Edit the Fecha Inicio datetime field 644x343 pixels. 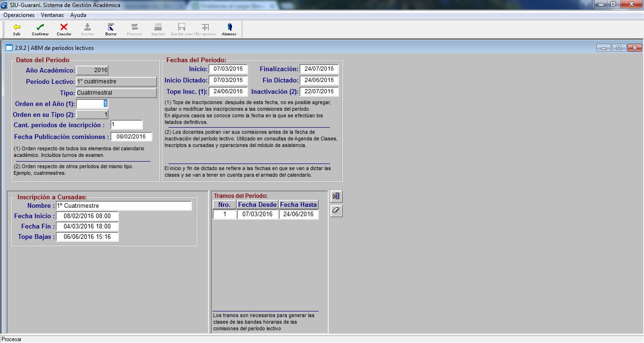(x=87, y=216)
